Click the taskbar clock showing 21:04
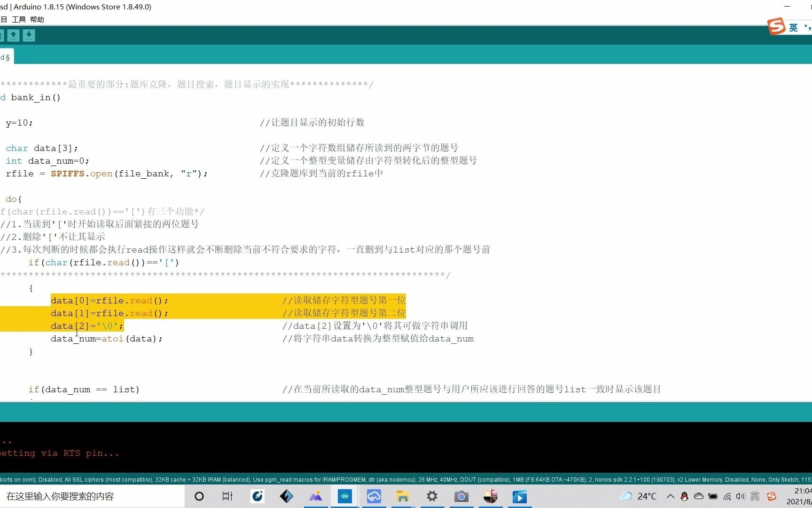This screenshot has width=812, height=508. click(802, 491)
